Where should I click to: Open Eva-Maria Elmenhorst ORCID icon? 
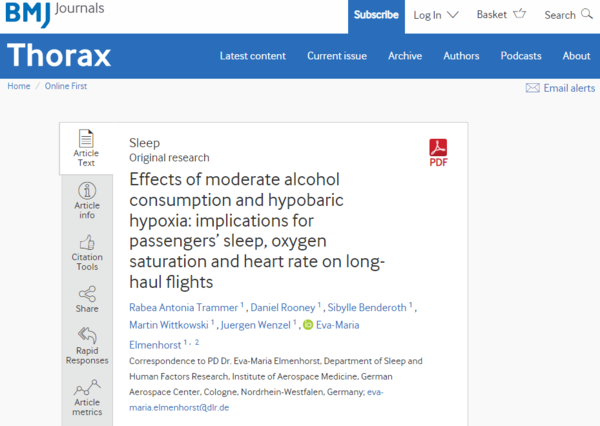[x=309, y=325]
